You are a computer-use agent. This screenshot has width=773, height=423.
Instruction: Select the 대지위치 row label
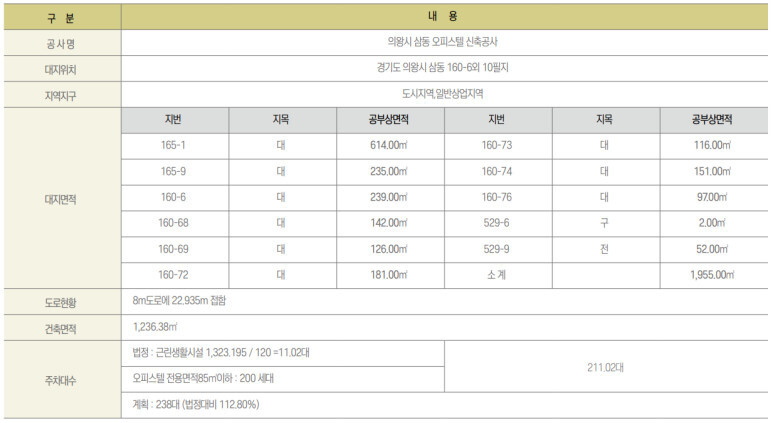click(x=61, y=70)
